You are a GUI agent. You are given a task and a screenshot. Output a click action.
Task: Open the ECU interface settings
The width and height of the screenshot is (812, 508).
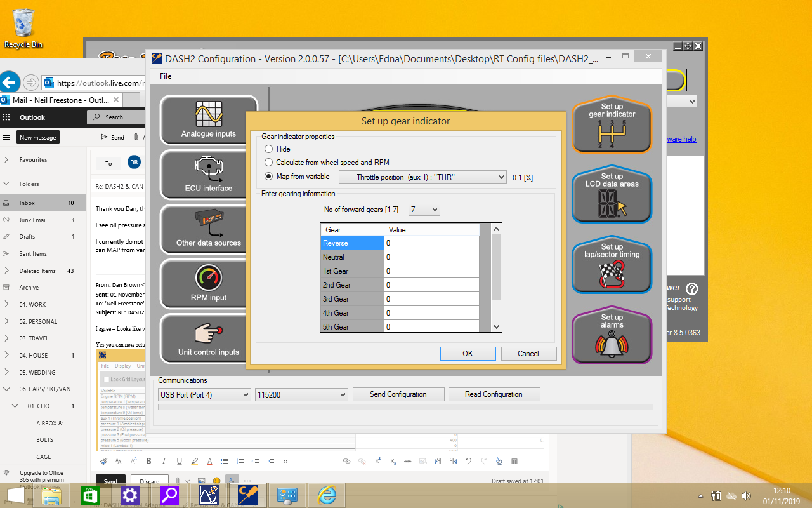coord(209,175)
